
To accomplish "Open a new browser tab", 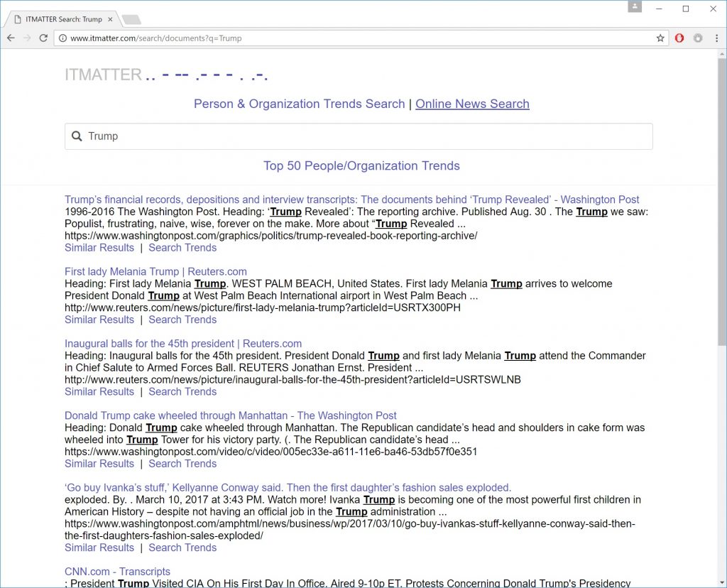I will pyautogui.click(x=131, y=19).
